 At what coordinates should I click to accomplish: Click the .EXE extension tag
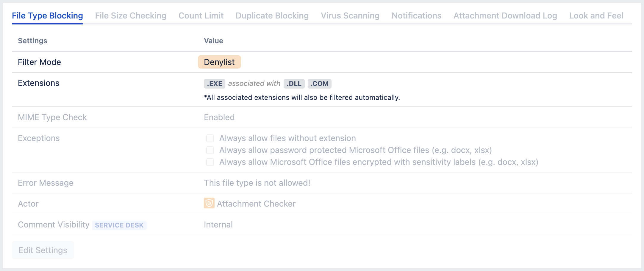click(214, 84)
